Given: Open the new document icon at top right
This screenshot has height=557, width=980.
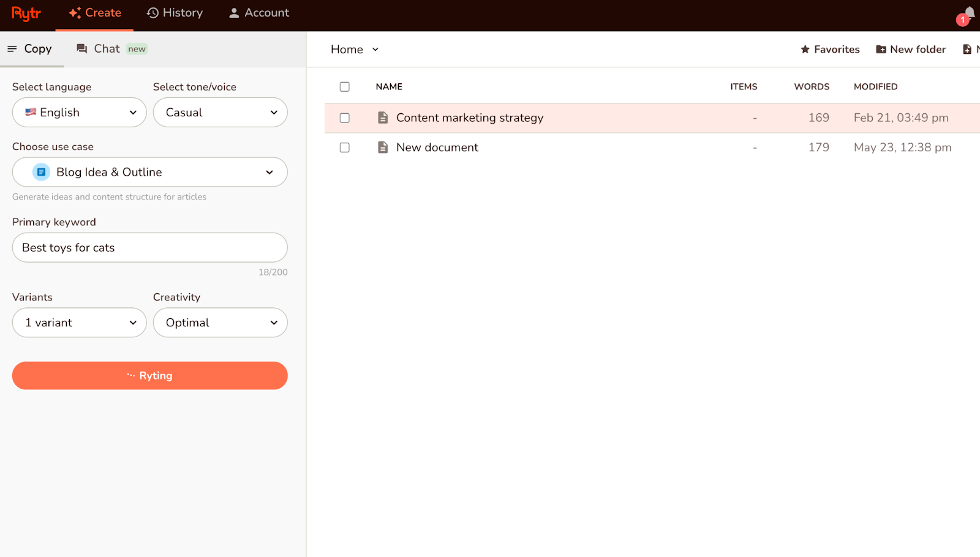Looking at the screenshot, I should pyautogui.click(x=968, y=49).
